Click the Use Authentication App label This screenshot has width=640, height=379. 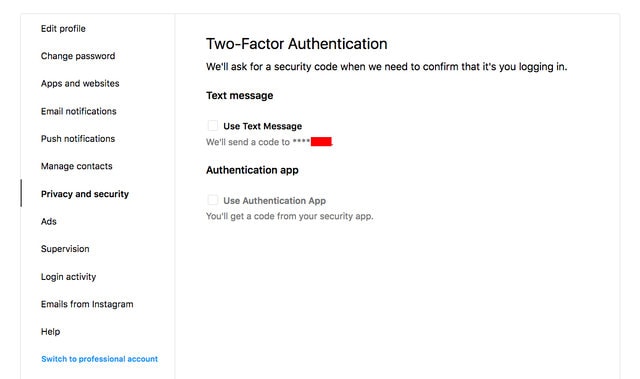pyautogui.click(x=274, y=201)
